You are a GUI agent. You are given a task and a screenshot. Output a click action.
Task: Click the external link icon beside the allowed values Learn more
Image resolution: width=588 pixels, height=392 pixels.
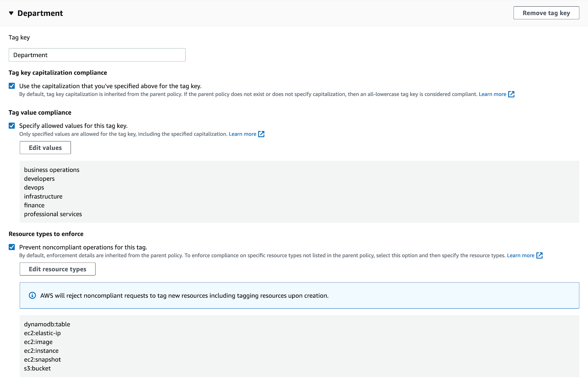(261, 134)
